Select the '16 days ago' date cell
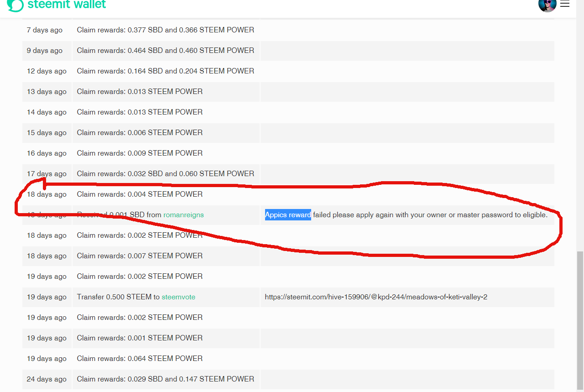The height and width of the screenshot is (392, 584). click(x=47, y=153)
